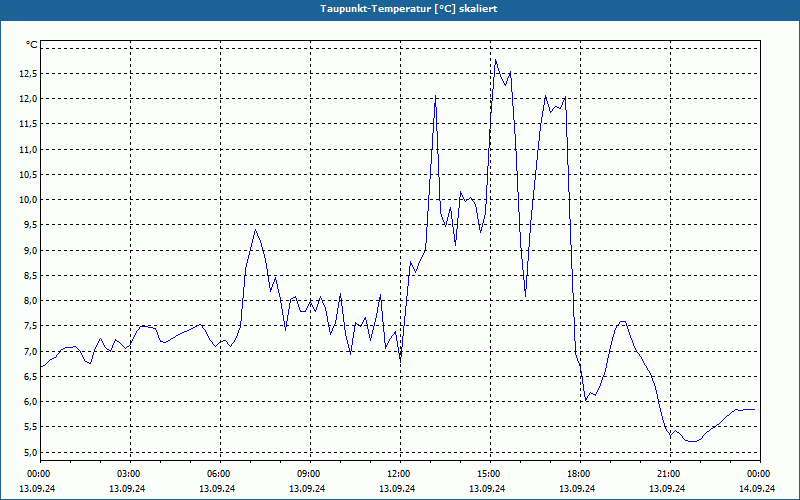The width and height of the screenshot is (800, 500).
Task: Select the '09:00' x-axis time
Action: click(x=310, y=474)
